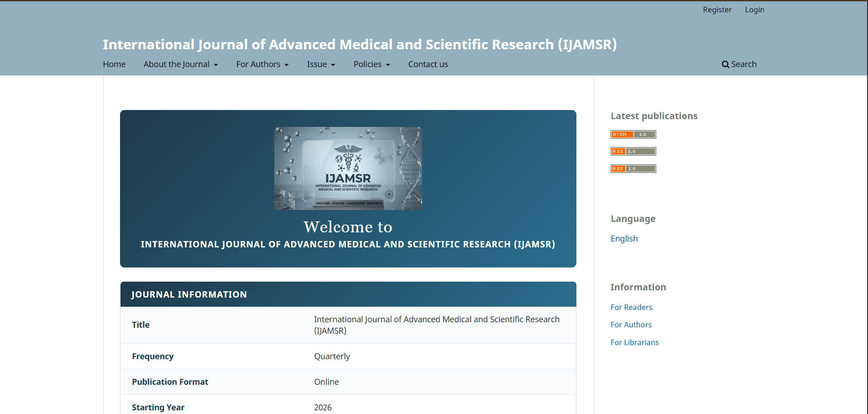Click the Frequency row label

152,356
